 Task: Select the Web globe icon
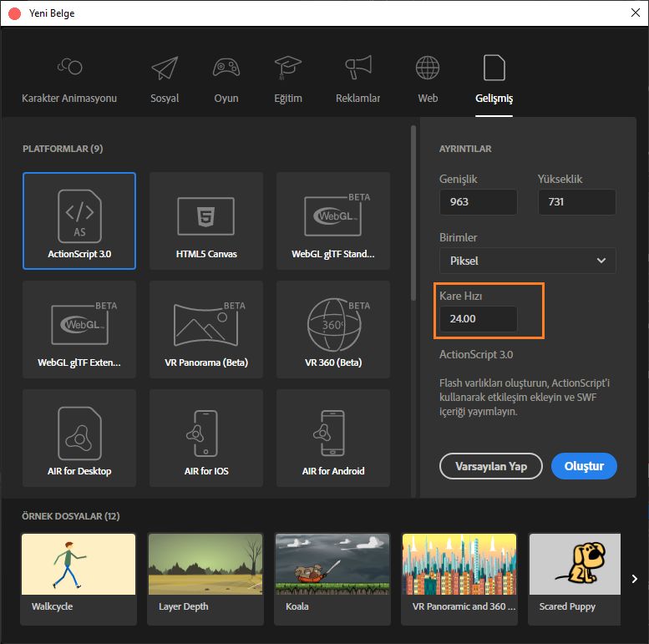(428, 68)
